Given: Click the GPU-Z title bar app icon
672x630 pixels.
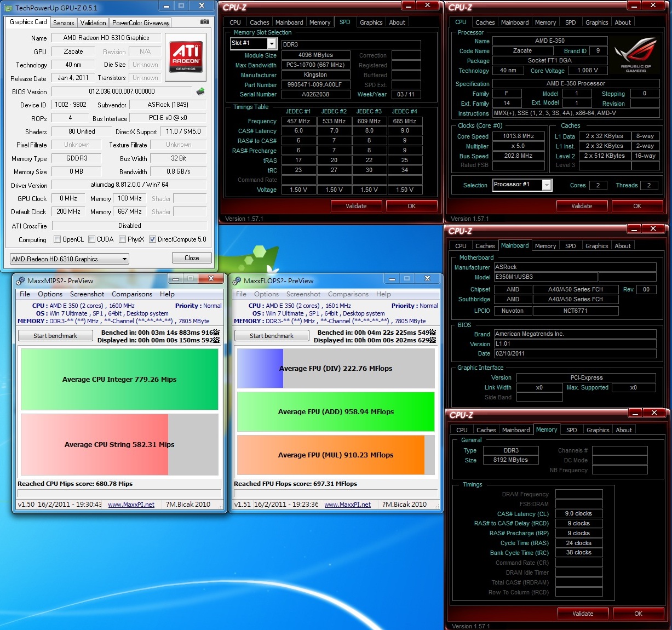Looking at the screenshot, I should coord(9,8).
